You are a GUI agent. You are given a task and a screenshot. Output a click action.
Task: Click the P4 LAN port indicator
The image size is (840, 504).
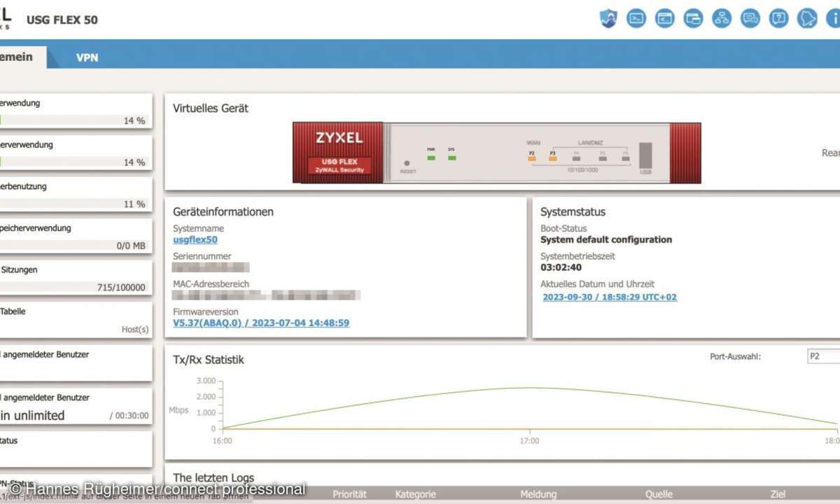(577, 159)
